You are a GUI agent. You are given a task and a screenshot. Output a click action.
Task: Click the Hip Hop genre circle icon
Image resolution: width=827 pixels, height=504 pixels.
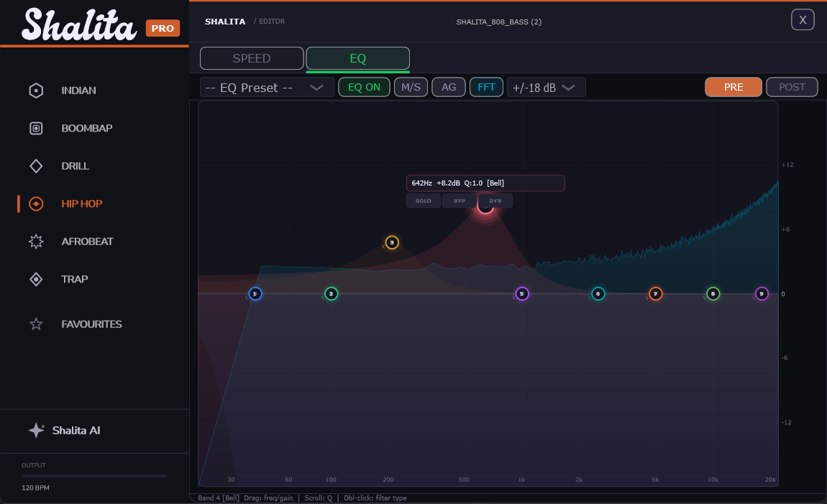click(36, 203)
